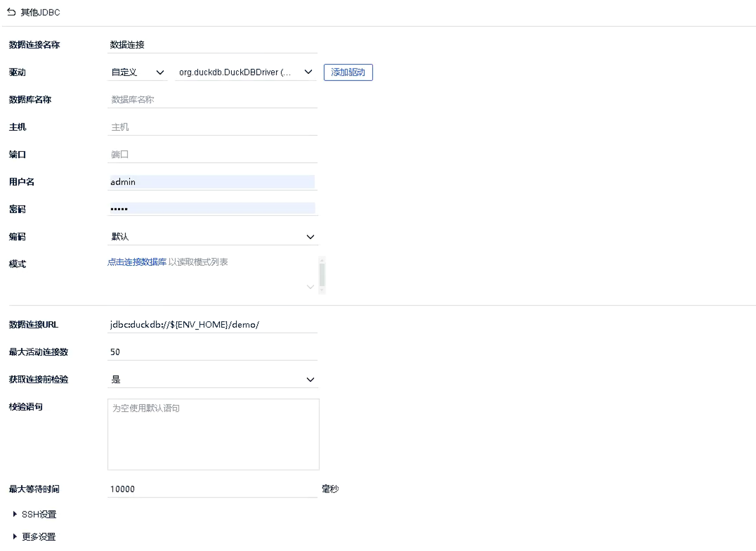The height and width of the screenshot is (551, 756).
Task: Edit the 数据连接URL field
Action: (212, 325)
